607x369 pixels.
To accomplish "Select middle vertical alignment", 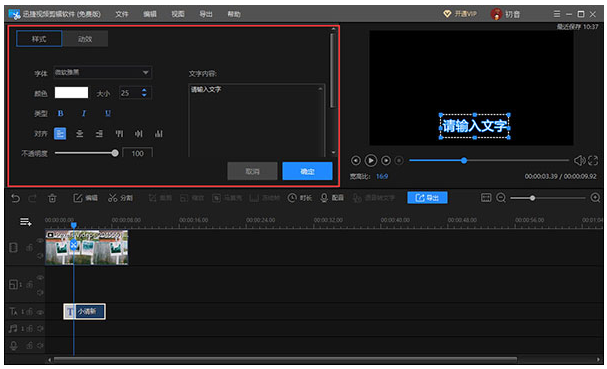I will click(139, 134).
